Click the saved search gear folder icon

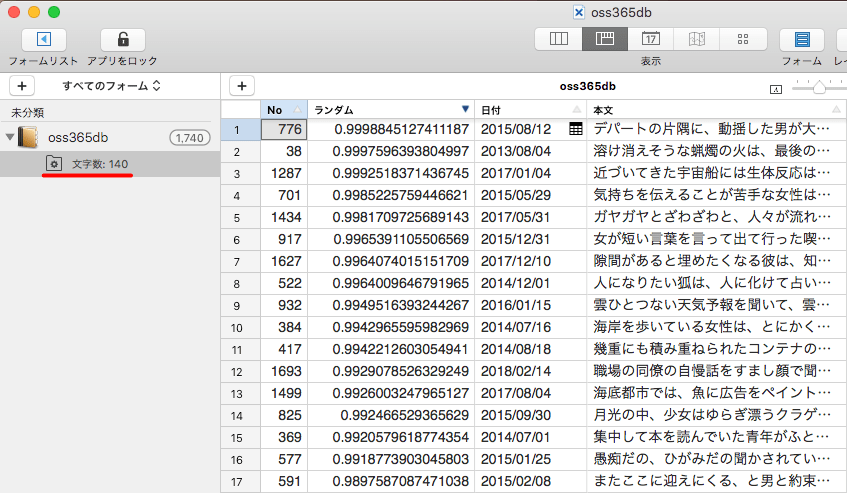click(x=54, y=164)
